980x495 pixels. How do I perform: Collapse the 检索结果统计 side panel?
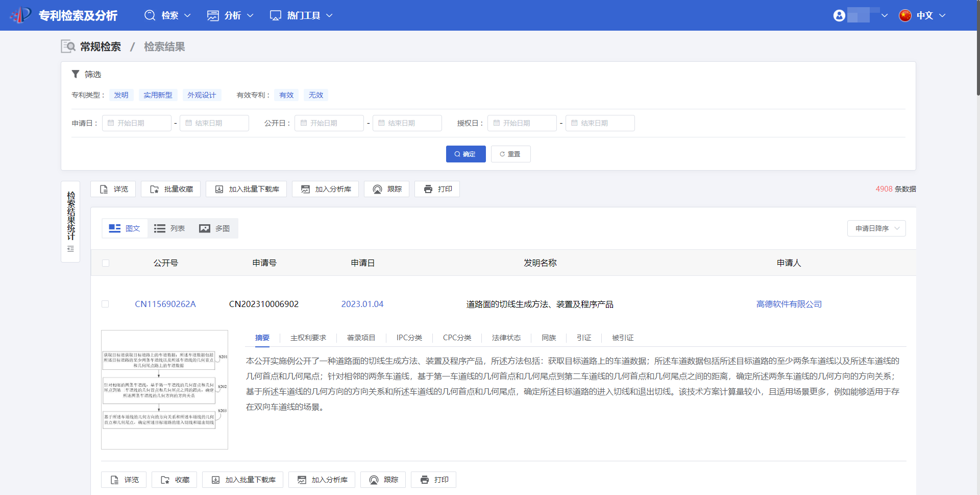click(x=70, y=249)
